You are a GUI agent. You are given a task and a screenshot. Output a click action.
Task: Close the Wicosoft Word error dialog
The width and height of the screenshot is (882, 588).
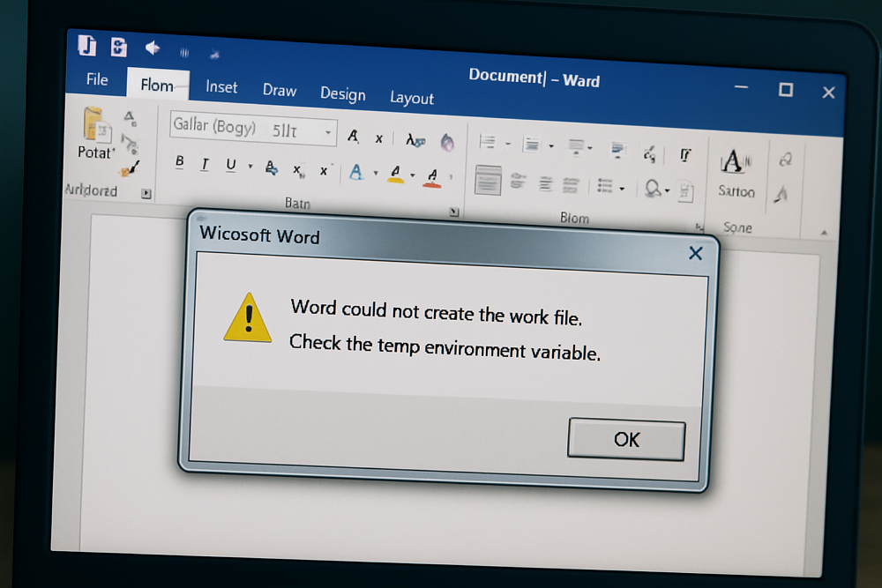coord(696,254)
